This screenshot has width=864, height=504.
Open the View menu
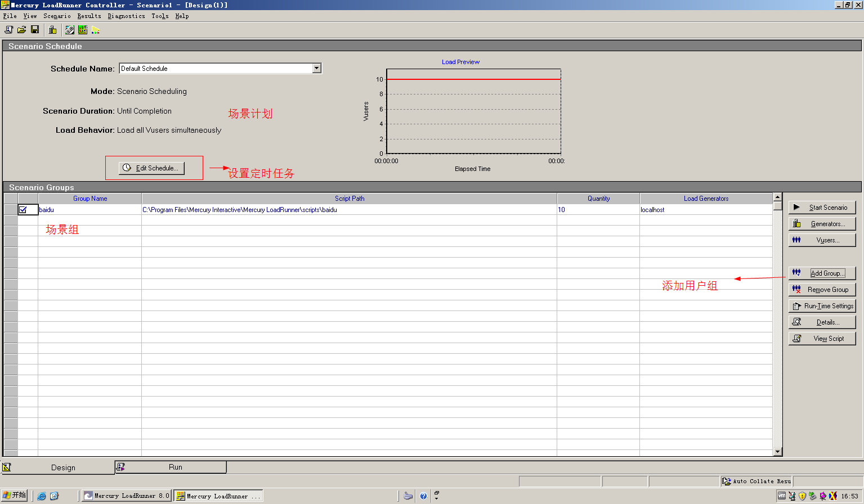click(30, 16)
